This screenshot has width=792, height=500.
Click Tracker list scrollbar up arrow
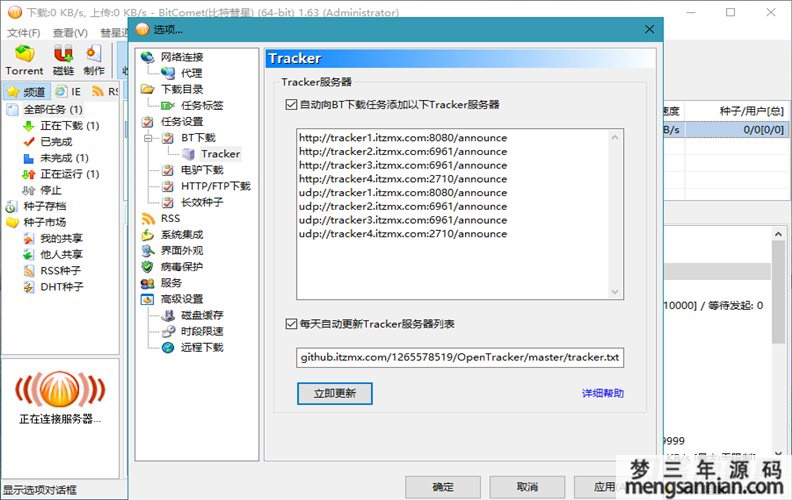pyautogui.click(x=615, y=137)
